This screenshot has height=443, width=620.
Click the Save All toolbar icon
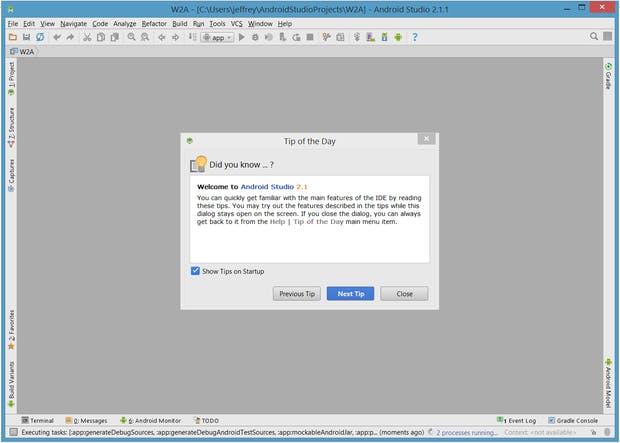[x=26, y=37]
